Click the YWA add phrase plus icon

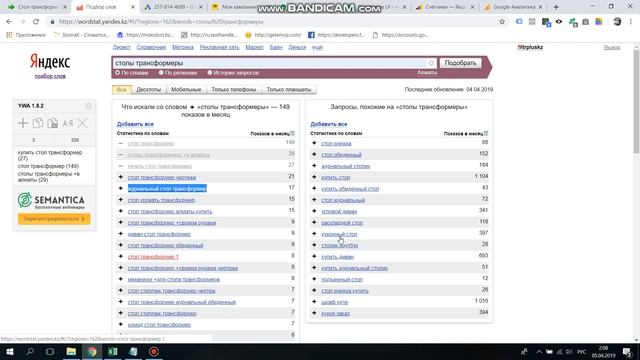click(23, 123)
